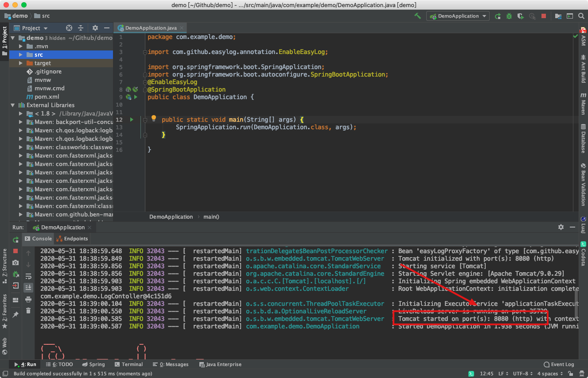Toggle the Maven side panel
Screen dimensions: 588x378
click(583, 104)
